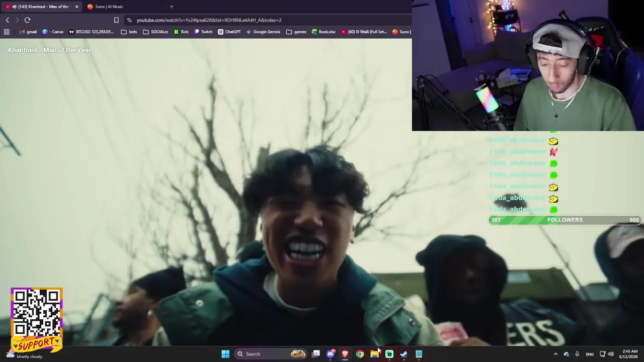
Task: Open Discord from the taskbar
Action: (x=331, y=354)
